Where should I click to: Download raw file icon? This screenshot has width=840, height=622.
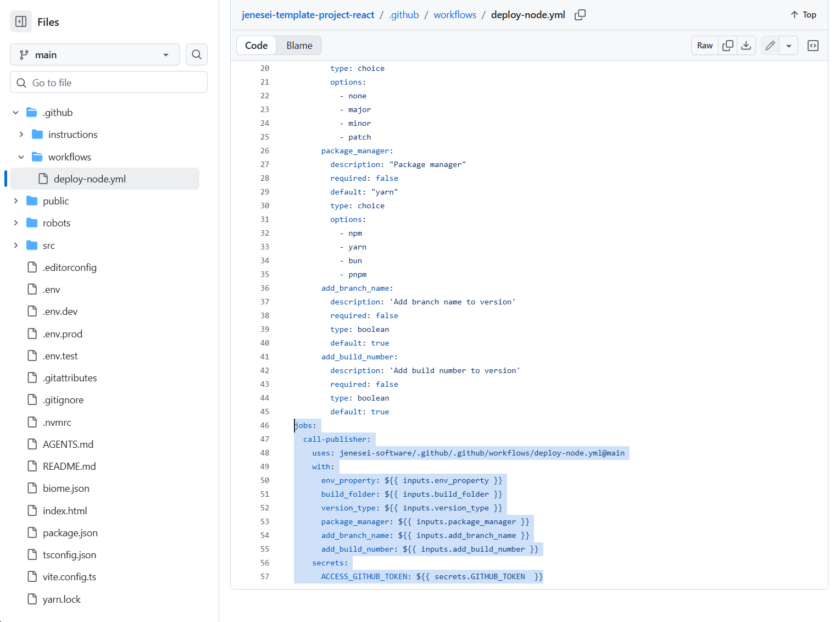coord(746,46)
